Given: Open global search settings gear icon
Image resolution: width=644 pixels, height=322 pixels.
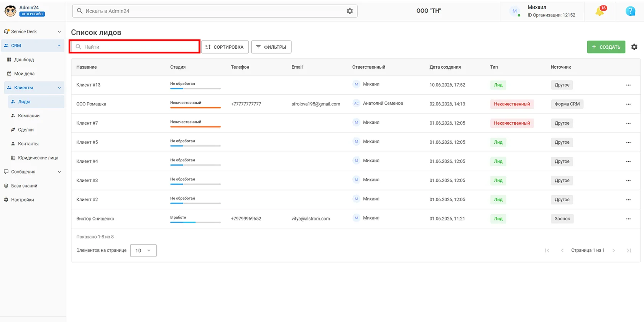Looking at the screenshot, I should click(350, 11).
